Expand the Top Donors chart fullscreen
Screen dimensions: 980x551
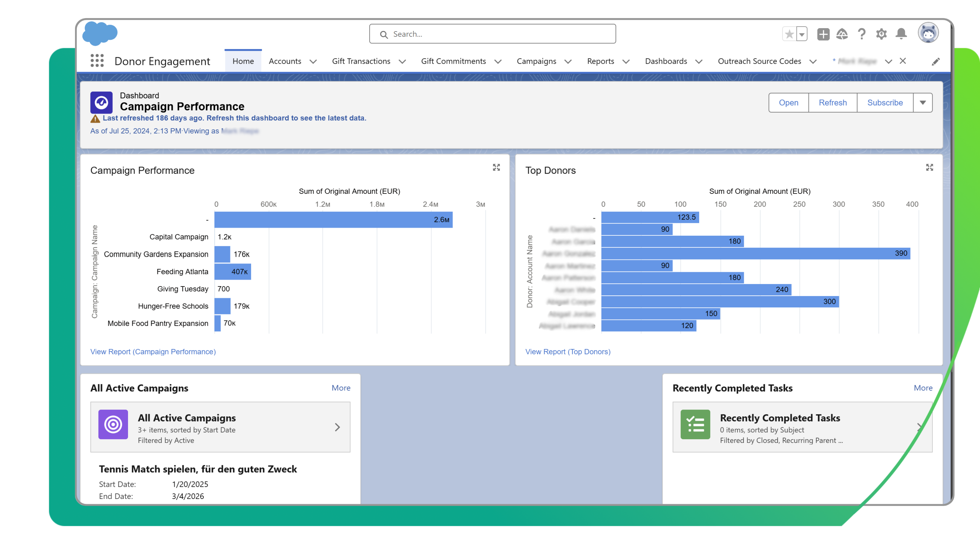click(x=930, y=167)
